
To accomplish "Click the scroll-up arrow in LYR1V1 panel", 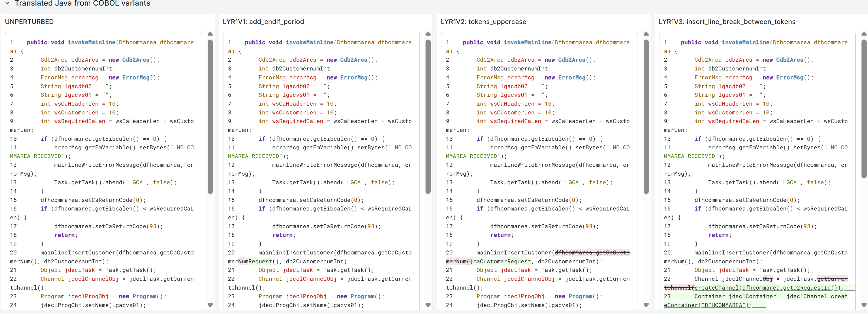I will pyautogui.click(x=428, y=34).
